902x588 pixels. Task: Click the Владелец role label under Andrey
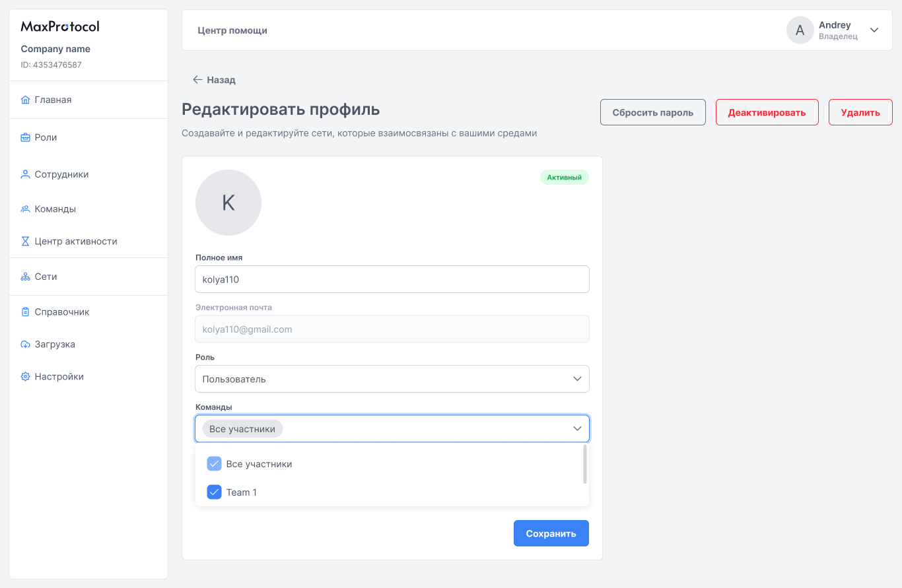(x=838, y=37)
